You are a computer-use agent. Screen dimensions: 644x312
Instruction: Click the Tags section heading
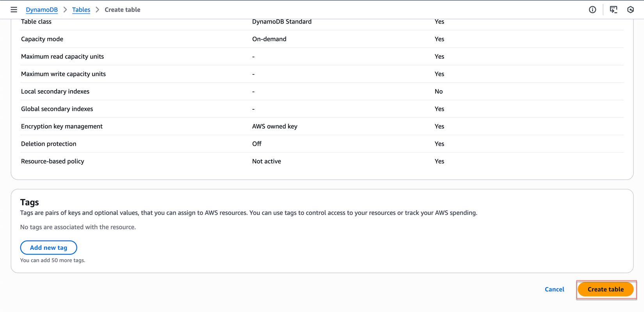pyautogui.click(x=30, y=202)
